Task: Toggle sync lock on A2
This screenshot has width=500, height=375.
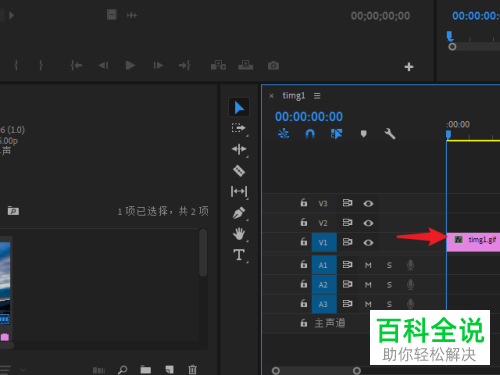Action: click(347, 284)
